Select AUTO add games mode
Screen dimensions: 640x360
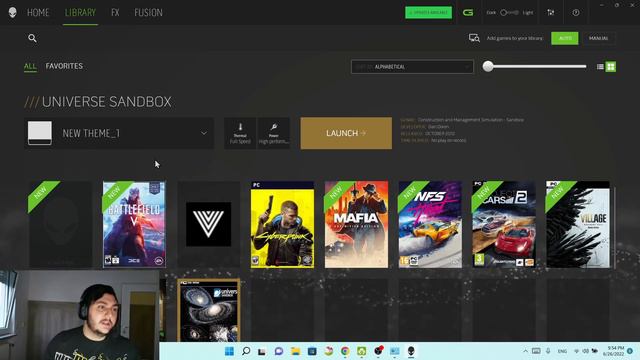564,38
